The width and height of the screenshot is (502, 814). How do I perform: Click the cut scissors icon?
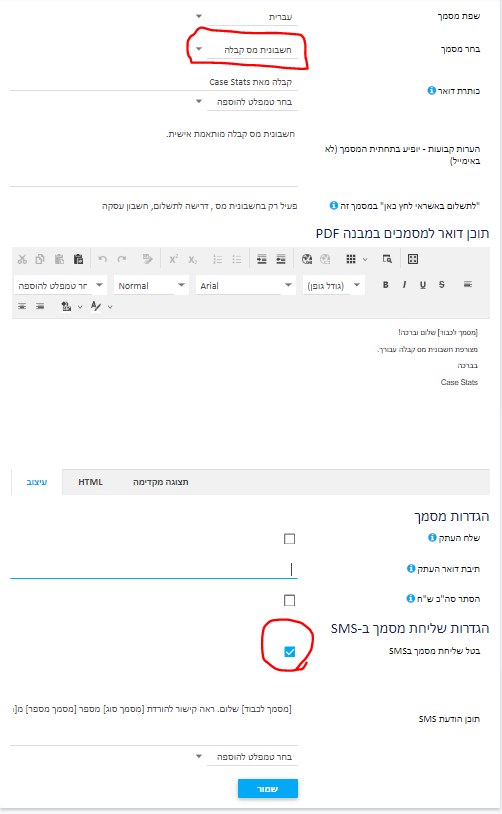click(x=22, y=259)
